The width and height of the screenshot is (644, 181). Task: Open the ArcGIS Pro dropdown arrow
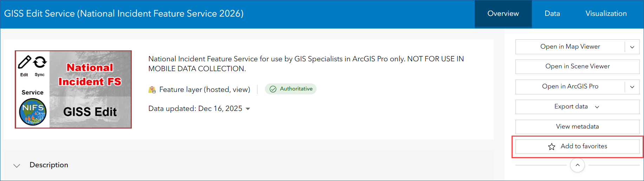pyautogui.click(x=632, y=87)
